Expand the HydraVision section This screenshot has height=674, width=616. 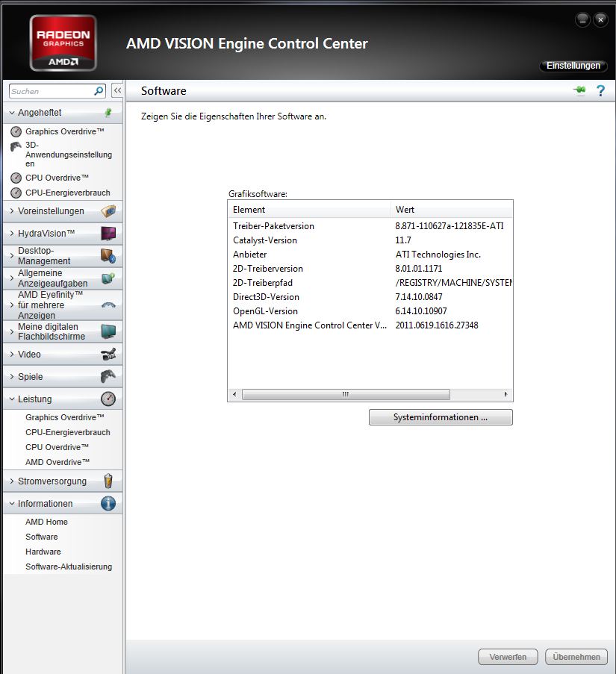click(x=12, y=234)
